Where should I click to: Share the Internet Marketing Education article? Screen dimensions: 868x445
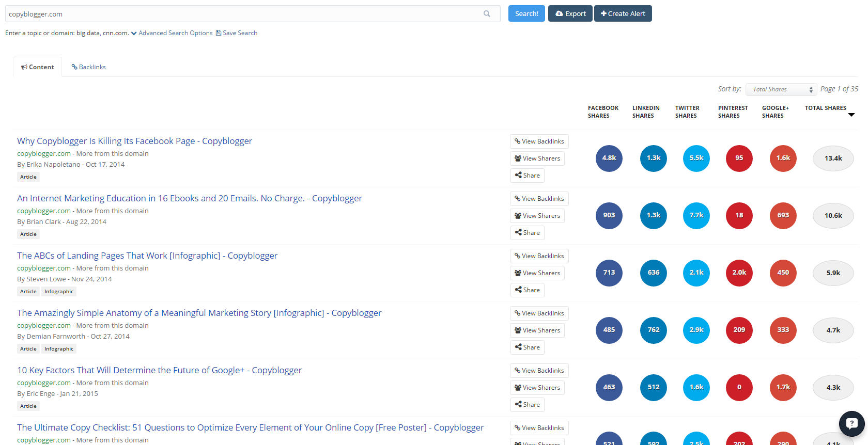pyautogui.click(x=528, y=233)
